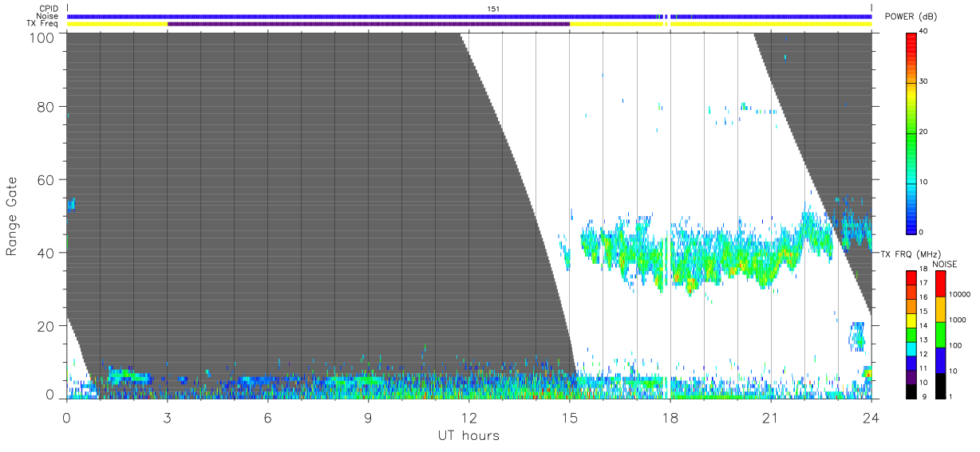Viewport: 980px width, 452px height.
Task: Click the Range Gate axis title
Action: tap(12, 216)
